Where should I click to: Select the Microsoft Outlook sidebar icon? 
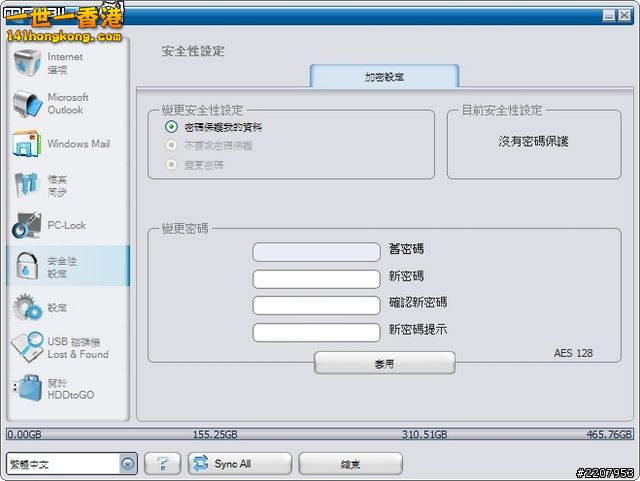click(x=27, y=104)
